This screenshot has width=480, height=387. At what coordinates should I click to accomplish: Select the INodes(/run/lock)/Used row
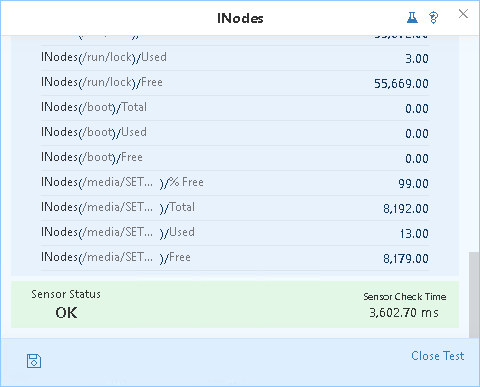coord(235,58)
